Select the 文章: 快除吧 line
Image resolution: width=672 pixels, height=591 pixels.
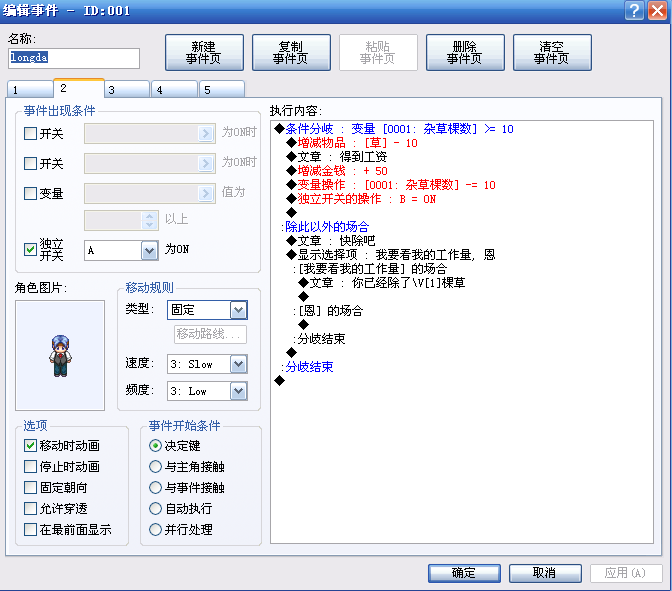coord(331,241)
